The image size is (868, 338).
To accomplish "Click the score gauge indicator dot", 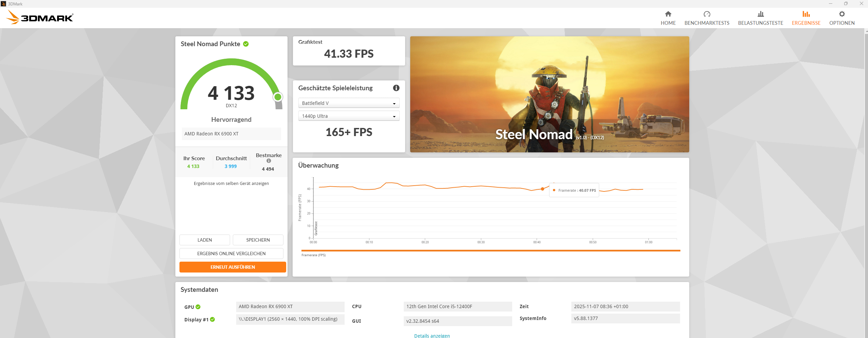I will (x=278, y=97).
